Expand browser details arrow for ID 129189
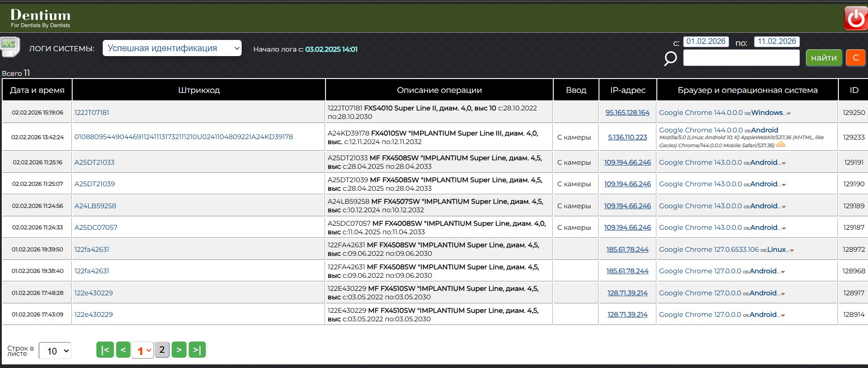Viewport: 868px width, 368px height. (784, 207)
